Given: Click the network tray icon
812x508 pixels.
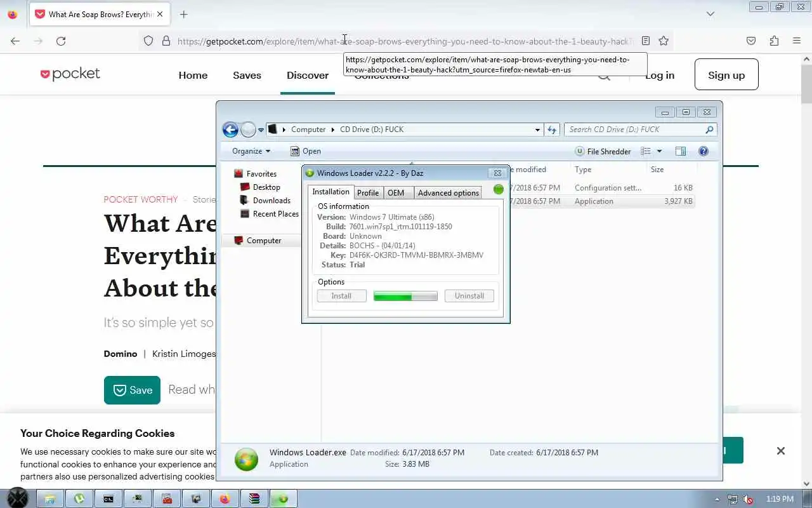Looking at the screenshot, I should 733,499.
